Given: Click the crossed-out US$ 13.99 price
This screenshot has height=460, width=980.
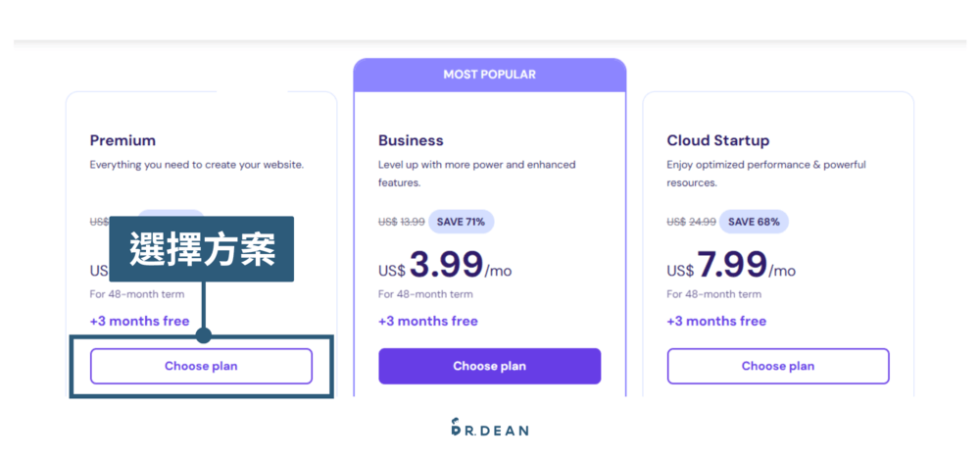Looking at the screenshot, I should [x=401, y=222].
